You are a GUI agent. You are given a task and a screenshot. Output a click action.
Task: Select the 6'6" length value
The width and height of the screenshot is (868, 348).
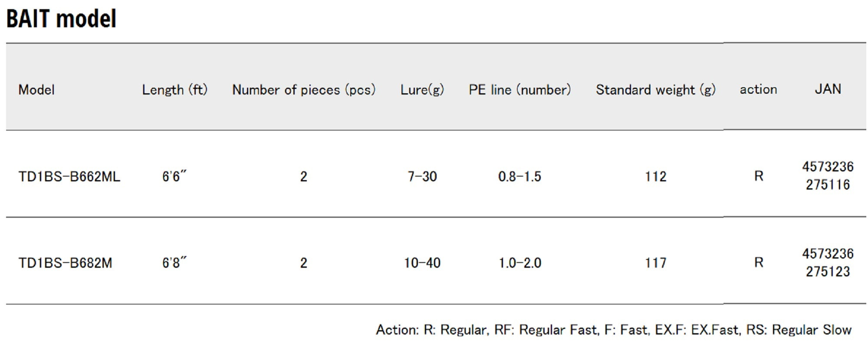(x=174, y=176)
